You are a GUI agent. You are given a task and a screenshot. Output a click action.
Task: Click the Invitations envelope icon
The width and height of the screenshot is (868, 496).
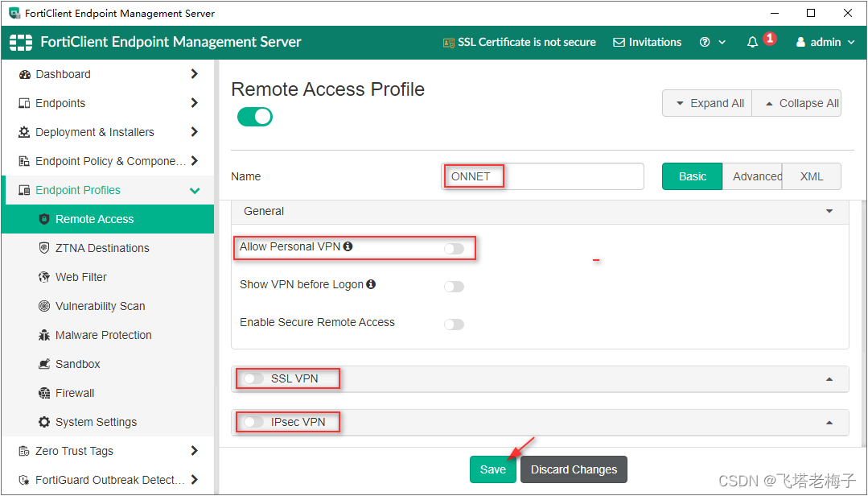coord(619,42)
